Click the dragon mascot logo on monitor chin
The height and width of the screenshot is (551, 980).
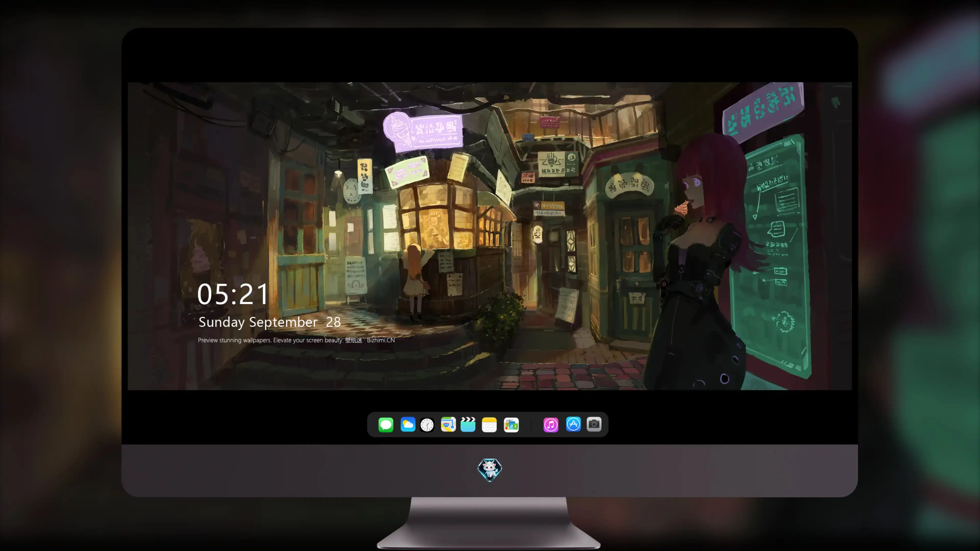tap(490, 470)
